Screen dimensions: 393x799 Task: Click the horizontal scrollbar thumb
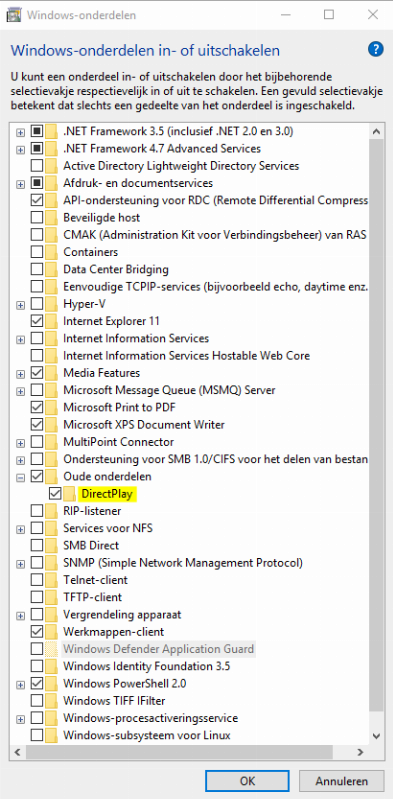(x=178, y=752)
